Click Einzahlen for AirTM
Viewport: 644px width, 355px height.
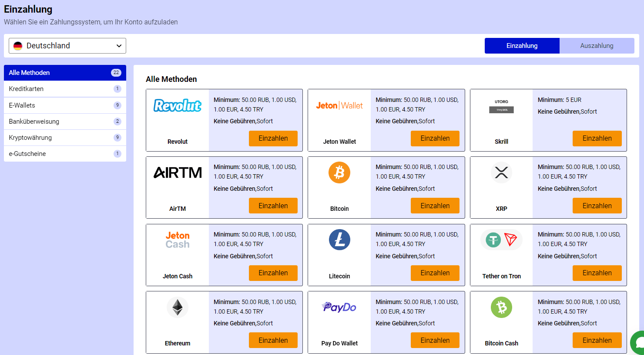pyautogui.click(x=273, y=206)
